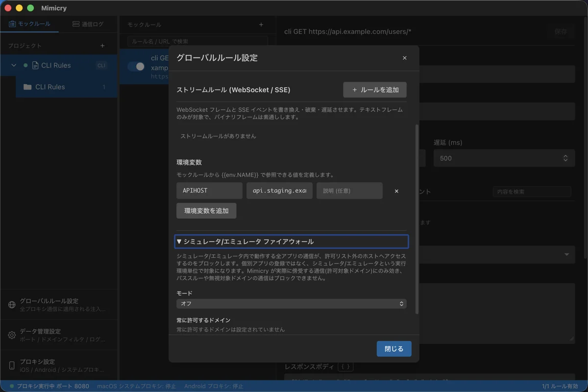Add a new project with the plus icon
Image resolution: width=588 pixels, height=392 pixels.
point(102,46)
